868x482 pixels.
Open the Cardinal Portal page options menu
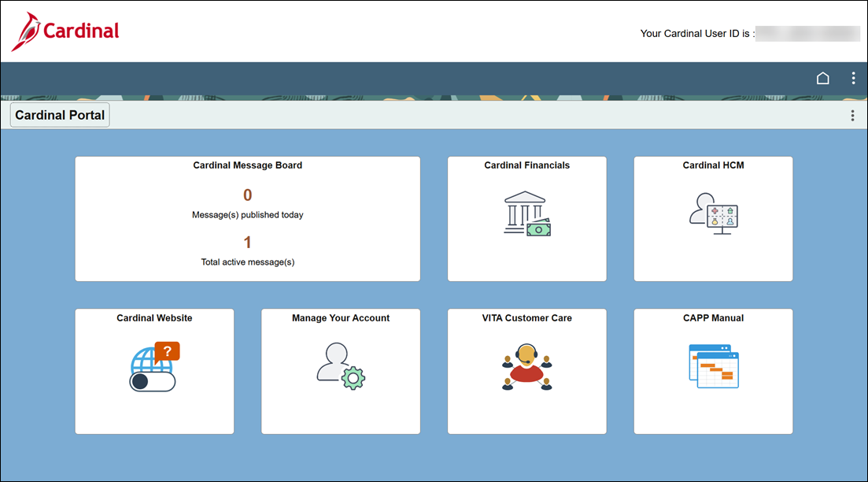tap(852, 115)
